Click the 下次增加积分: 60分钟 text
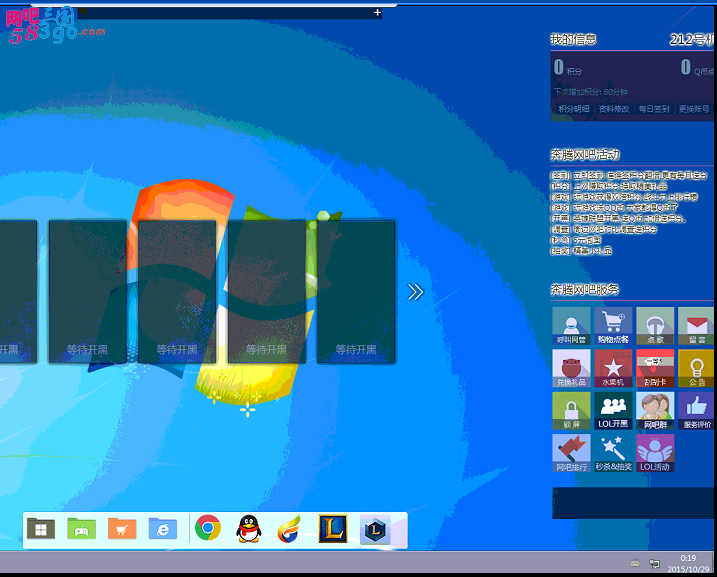The image size is (717, 577). [x=591, y=92]
